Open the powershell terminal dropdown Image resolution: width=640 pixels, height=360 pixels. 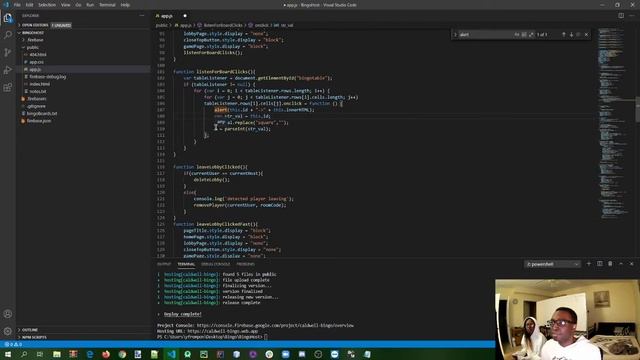552,264
